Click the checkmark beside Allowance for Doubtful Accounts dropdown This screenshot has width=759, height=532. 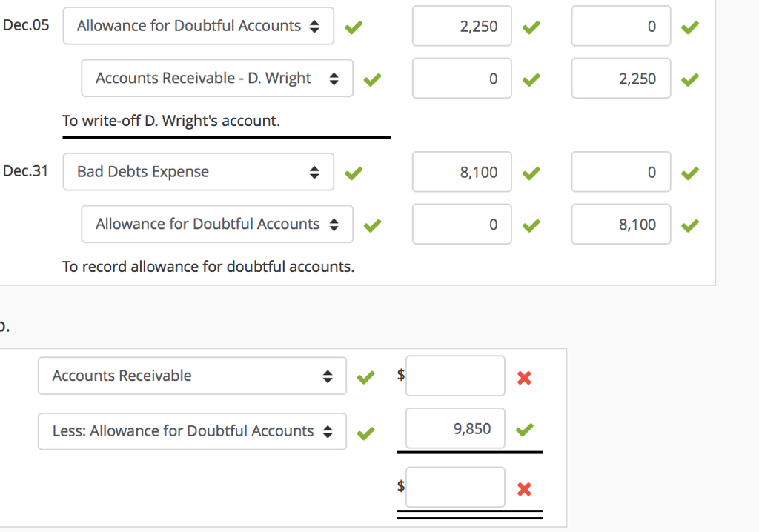click(x=354, y=26)
